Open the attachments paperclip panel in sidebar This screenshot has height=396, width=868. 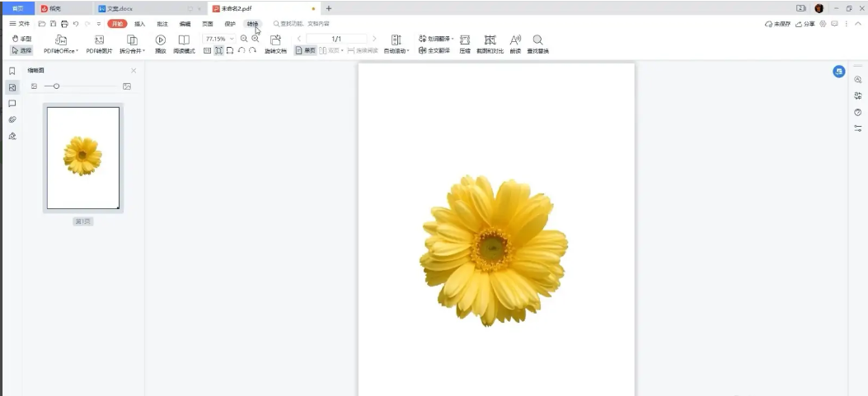pyautogui.click(x=12, y=120)
